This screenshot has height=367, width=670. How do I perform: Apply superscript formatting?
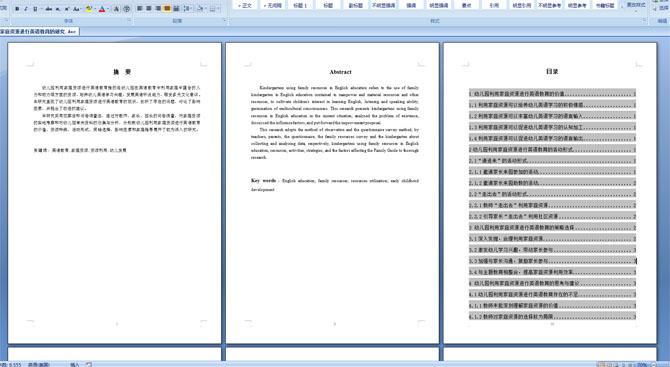click(67, 9)
